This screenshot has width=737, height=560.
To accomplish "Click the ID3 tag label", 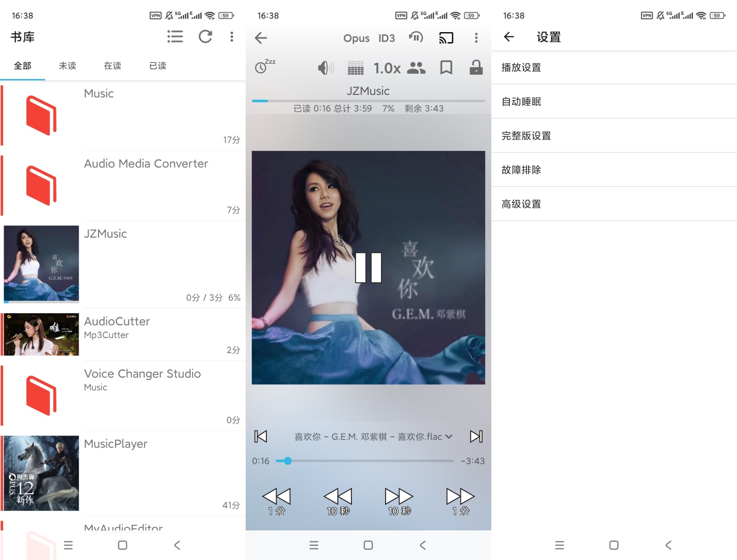I will pos(387,38).
